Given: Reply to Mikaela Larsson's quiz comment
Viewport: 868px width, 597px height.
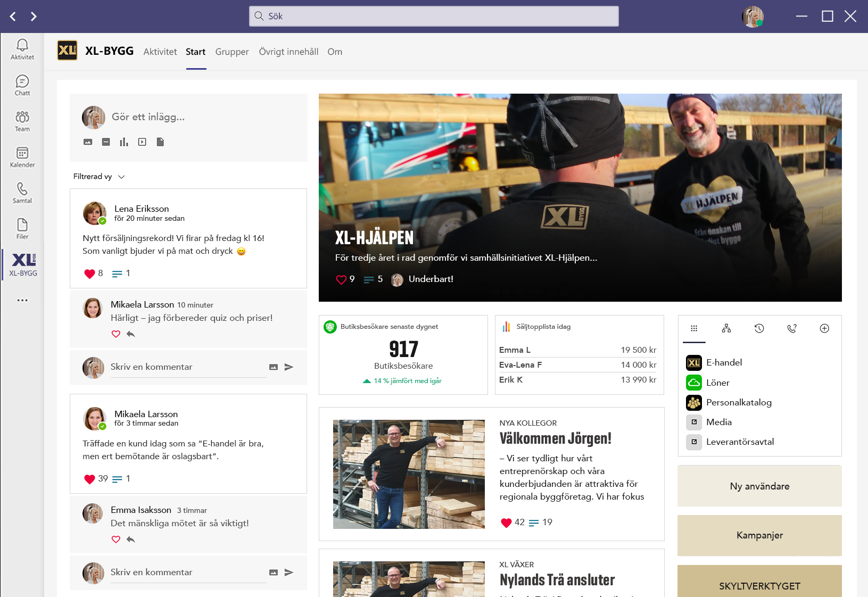Looking at the screenshot, I should 131,334.
